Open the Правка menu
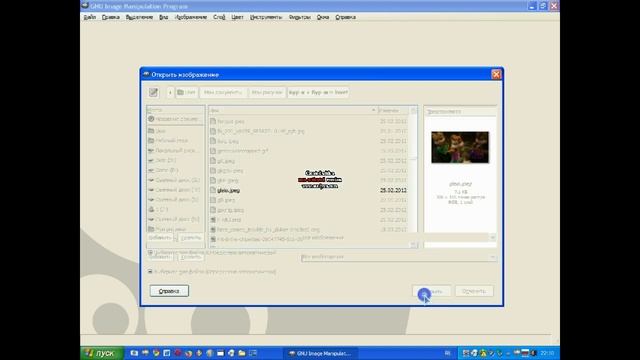 click(x=111, y=17)
